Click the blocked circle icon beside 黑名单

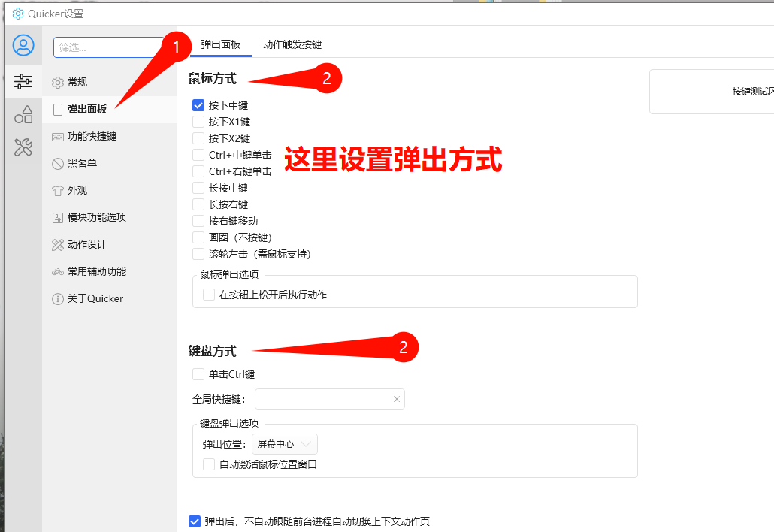pyautogui.click(x=58, y=163)
